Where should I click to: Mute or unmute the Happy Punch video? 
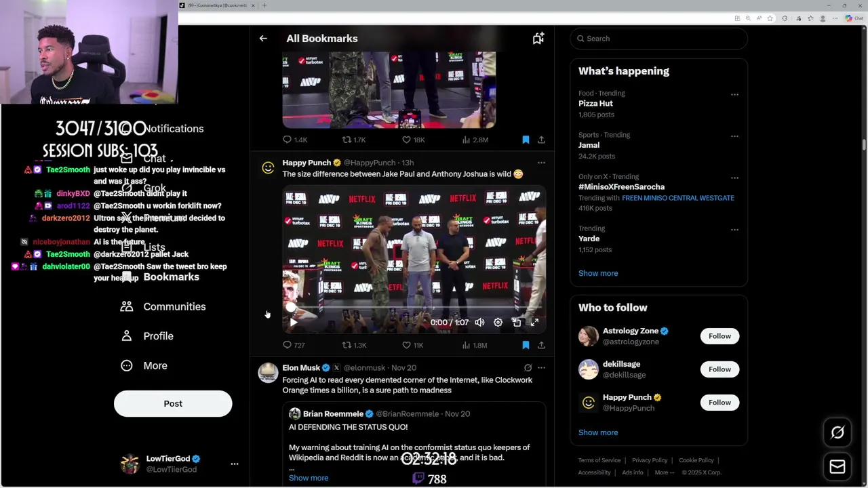(x=479, y=323)
